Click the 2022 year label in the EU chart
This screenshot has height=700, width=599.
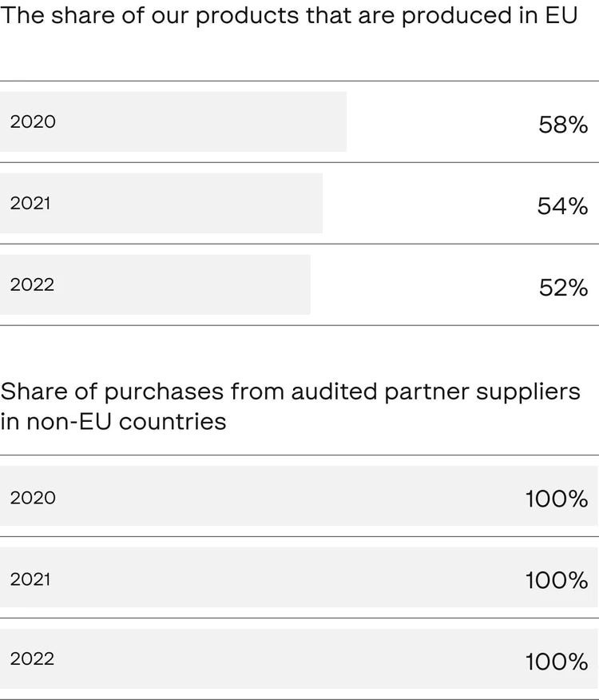[x=32, y=285]
